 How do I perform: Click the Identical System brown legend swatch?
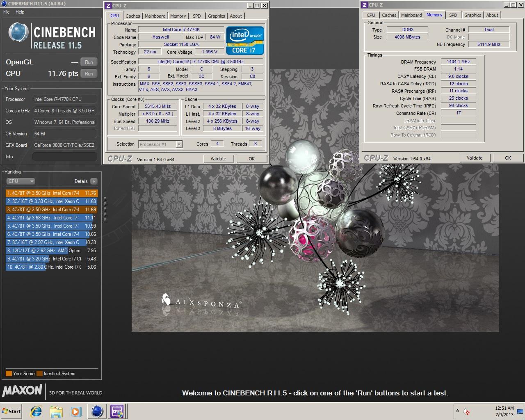(39, 374)
